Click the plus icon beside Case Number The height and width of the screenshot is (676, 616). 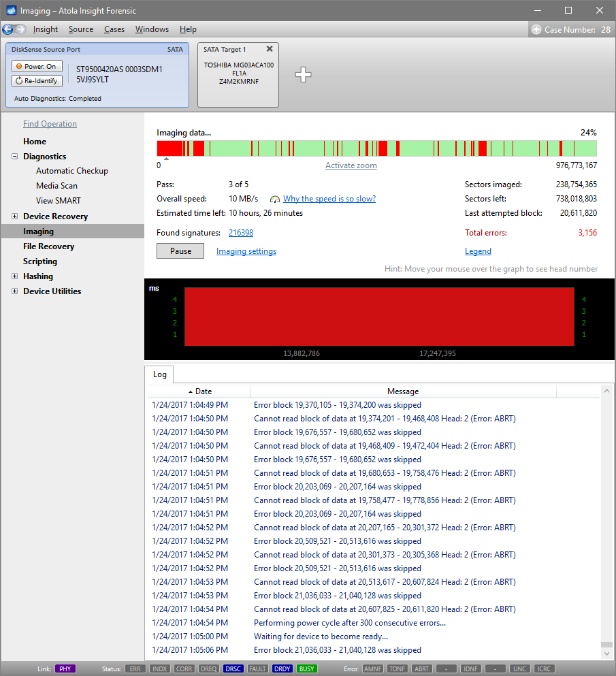[536, 29]
